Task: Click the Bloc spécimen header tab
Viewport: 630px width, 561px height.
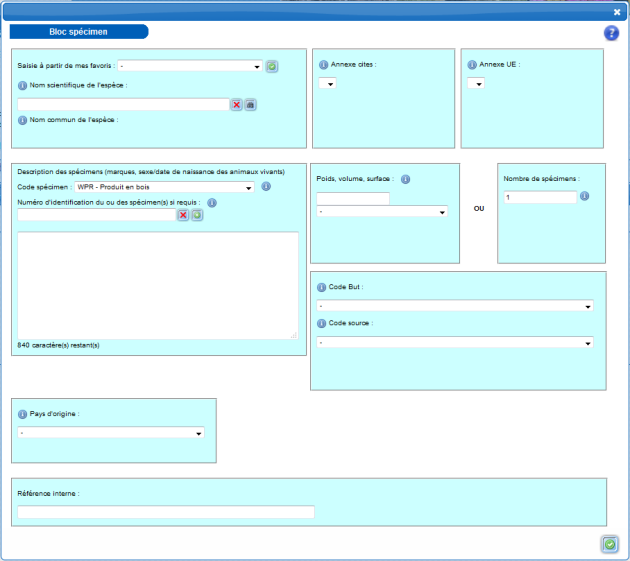Action: (x=79, y=32)
